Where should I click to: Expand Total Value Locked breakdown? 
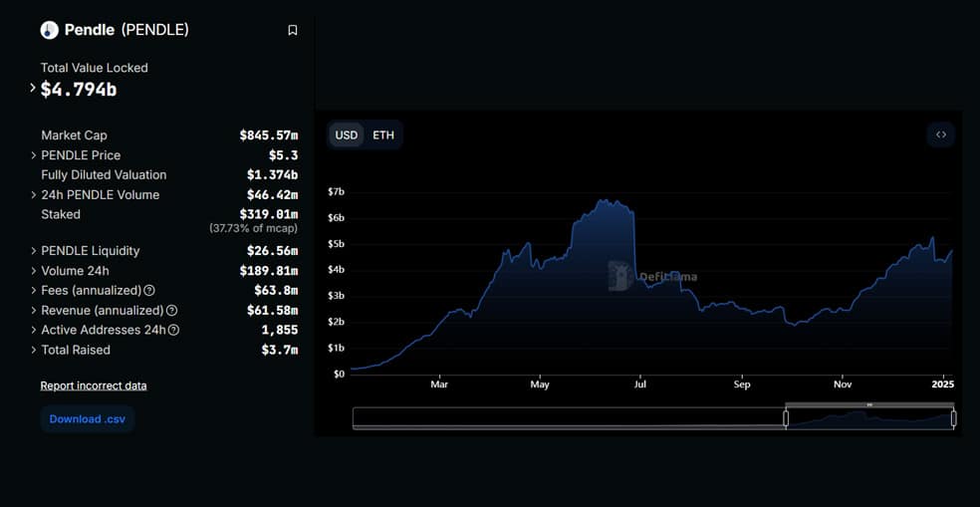[33, 88]
